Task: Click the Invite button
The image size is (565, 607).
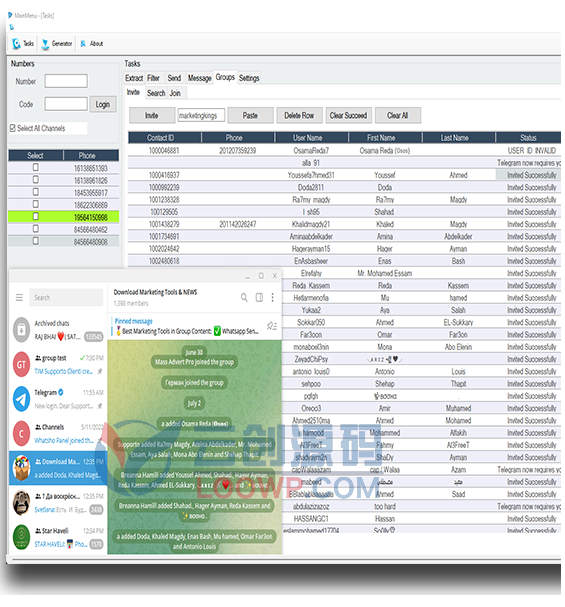Action: pyautogui.click(x=152, y=115)
